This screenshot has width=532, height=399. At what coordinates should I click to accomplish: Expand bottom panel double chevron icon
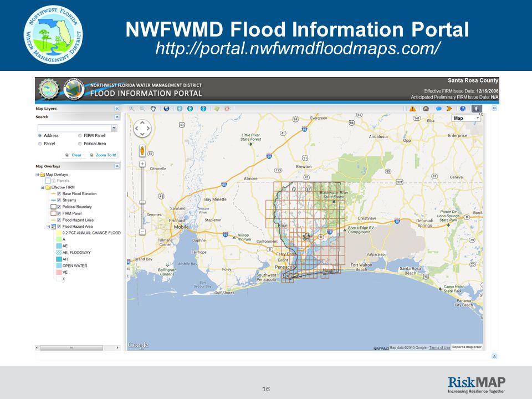(x=494, y=356)
